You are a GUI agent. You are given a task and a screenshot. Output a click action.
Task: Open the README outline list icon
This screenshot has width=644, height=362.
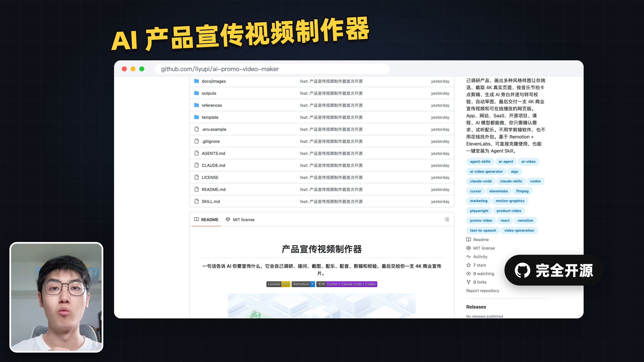pyautogui.click(x=447, y=219)
